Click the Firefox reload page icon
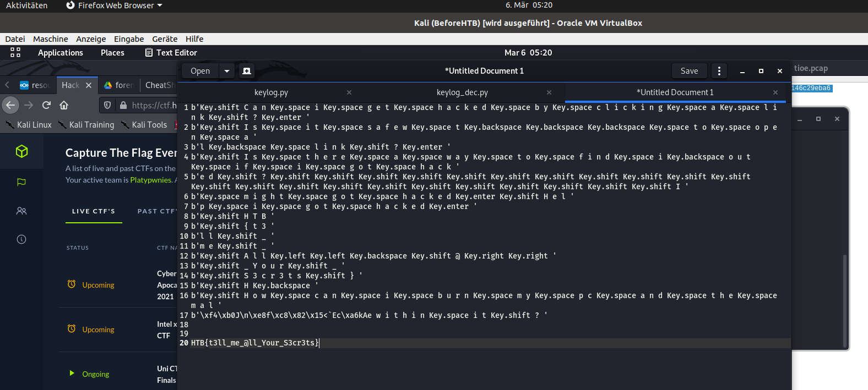This screenshot has height=390, width=868. pos(46,105)
